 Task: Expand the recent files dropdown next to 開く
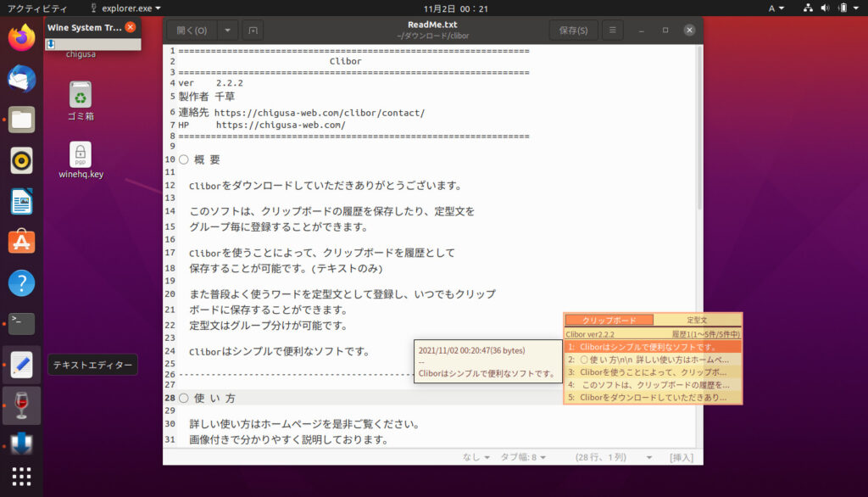coord(227,31)
